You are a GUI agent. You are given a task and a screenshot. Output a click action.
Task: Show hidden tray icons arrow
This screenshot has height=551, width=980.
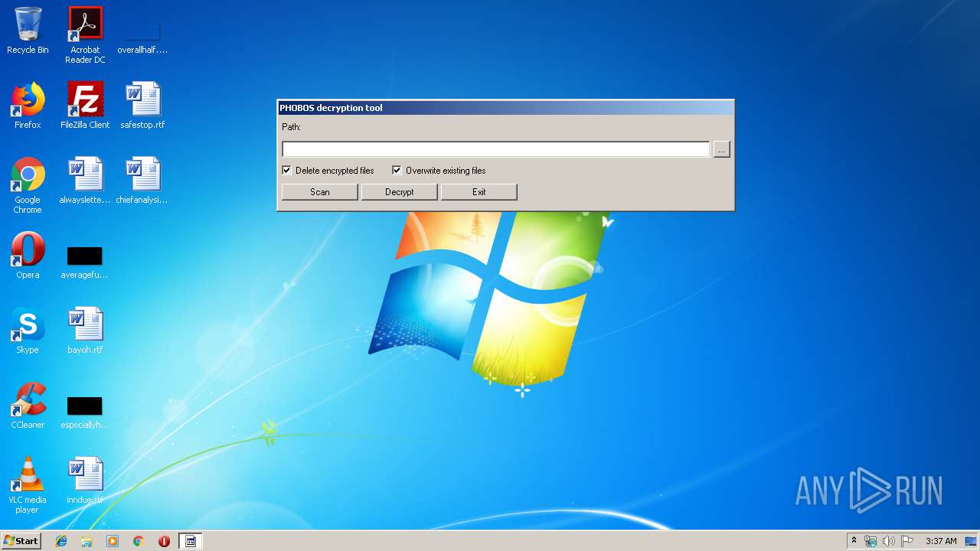[854, 541]
